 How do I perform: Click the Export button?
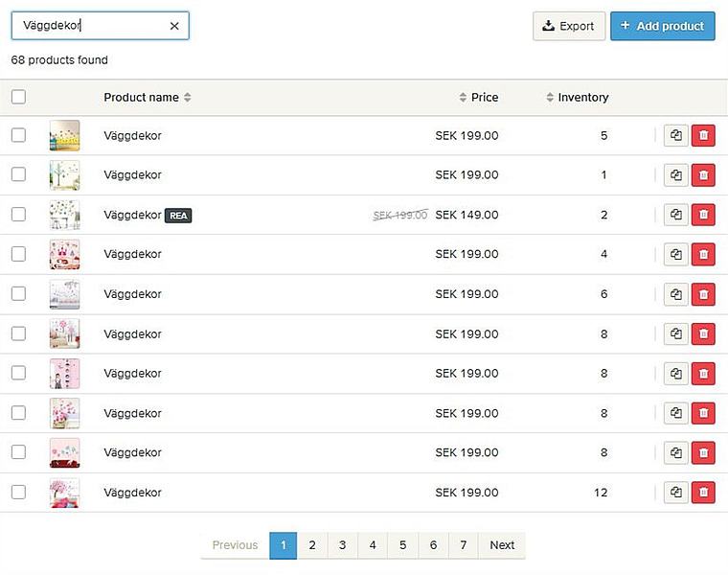(x=569, y=26)
